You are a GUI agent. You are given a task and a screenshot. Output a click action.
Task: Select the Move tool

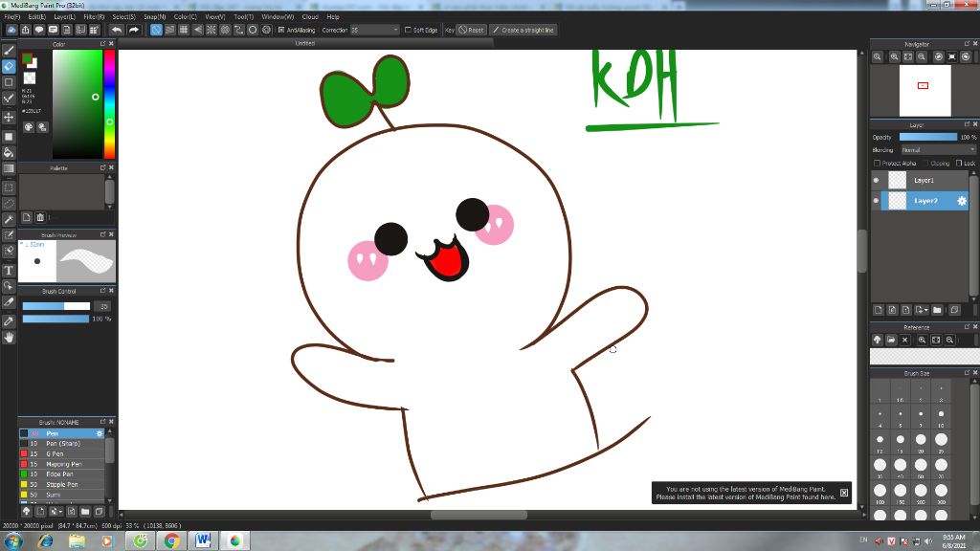(9, 117)
